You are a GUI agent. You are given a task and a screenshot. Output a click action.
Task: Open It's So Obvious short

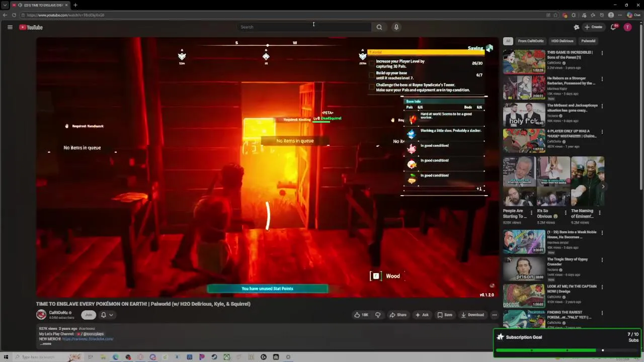click(553, 181)
